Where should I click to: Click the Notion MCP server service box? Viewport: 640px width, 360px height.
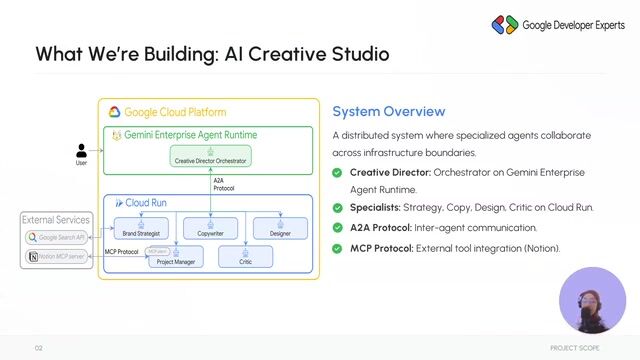[57, 256]
